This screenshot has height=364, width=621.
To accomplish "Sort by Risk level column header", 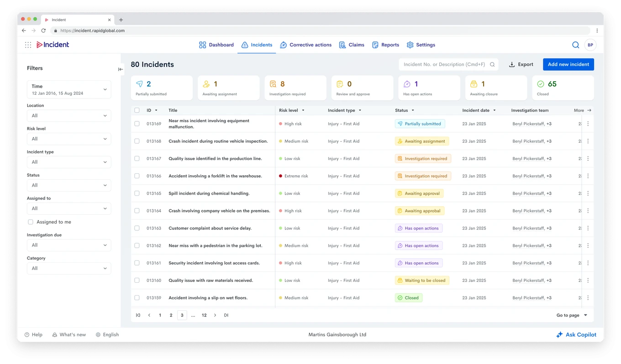I will point(291,110).
